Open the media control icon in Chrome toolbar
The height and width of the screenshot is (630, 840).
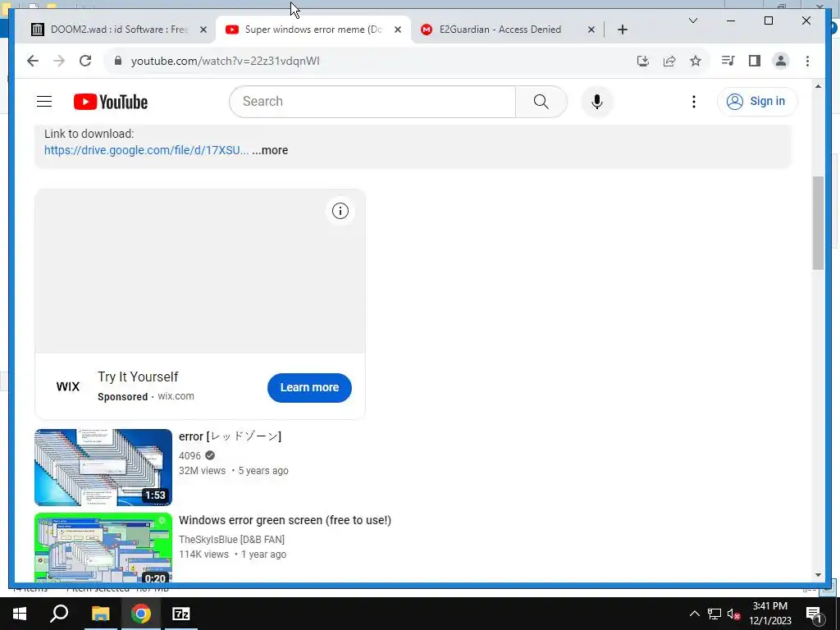[x=728, y=61]
